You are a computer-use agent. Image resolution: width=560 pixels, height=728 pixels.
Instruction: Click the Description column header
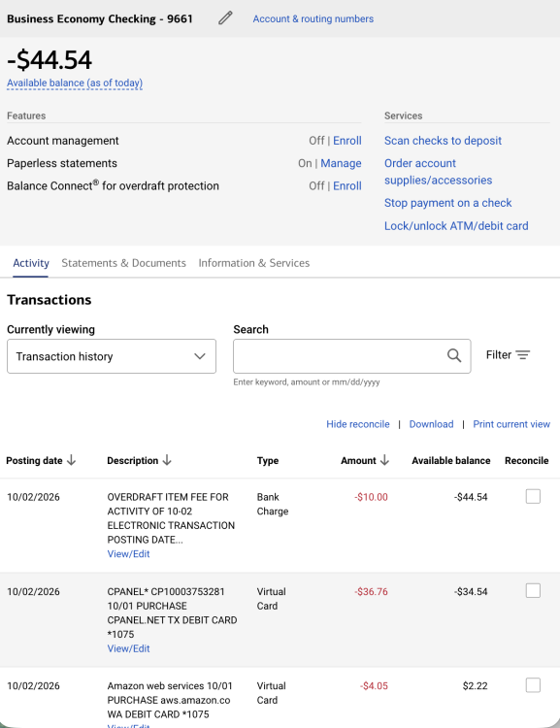pos(132,460)
